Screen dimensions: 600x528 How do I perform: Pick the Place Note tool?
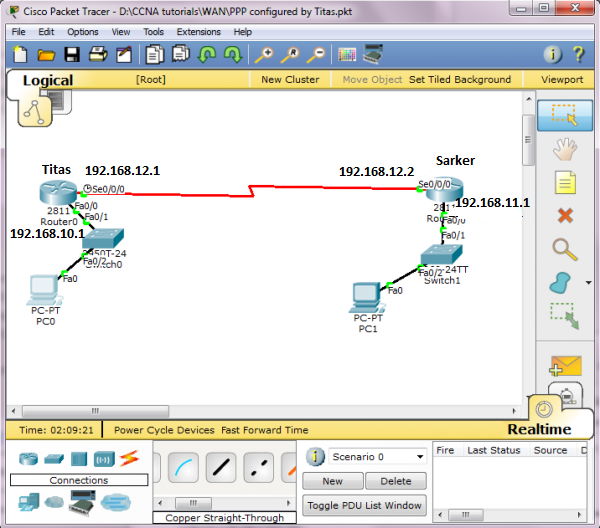pos(564,182)
